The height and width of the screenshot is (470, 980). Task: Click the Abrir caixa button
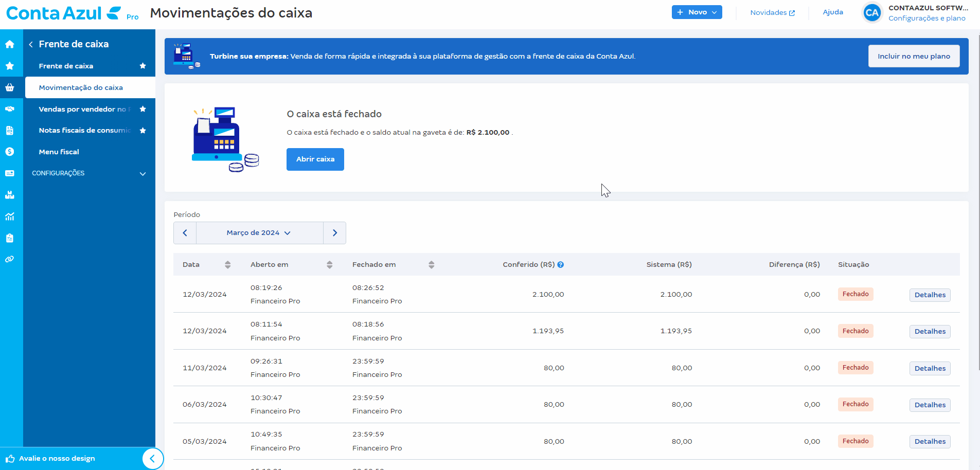pos(315,159)
